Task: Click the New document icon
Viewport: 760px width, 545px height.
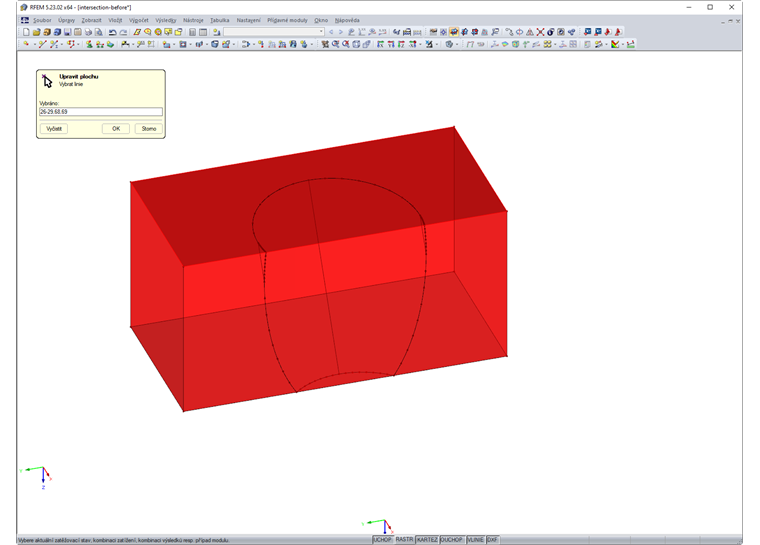Action: tap(26, 32)
